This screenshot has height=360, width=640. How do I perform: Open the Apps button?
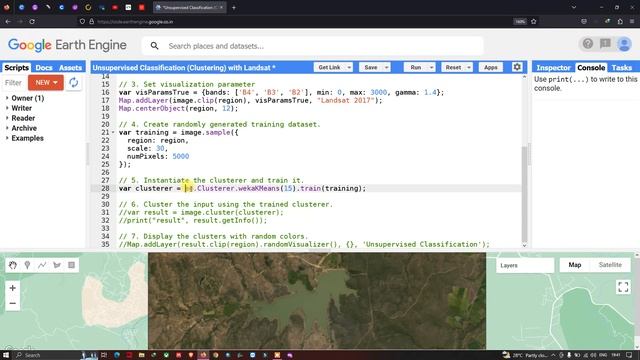[491, 67]
